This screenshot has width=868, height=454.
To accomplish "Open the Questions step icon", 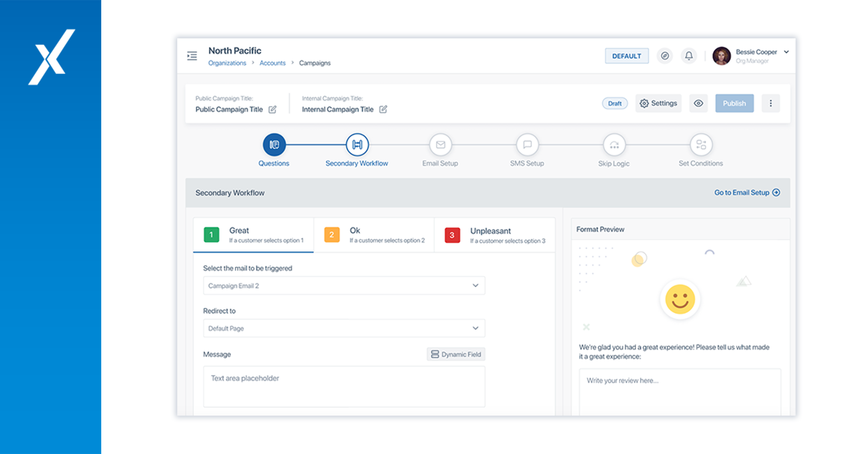I will pos(274,145).
